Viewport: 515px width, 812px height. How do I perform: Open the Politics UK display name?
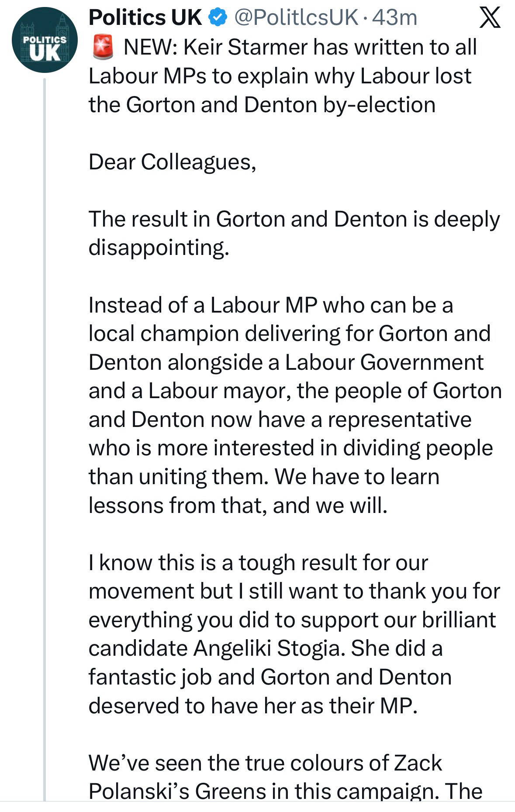(145, 18)
